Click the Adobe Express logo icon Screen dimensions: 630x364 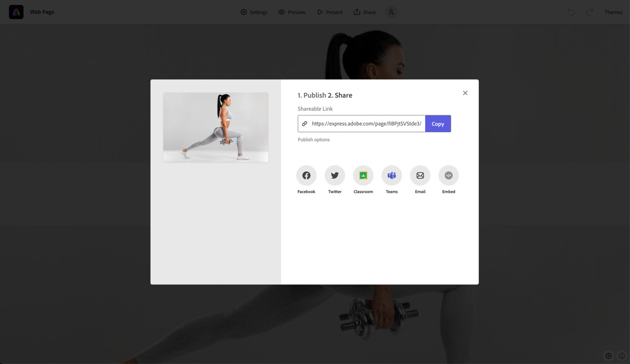[16, 12]
